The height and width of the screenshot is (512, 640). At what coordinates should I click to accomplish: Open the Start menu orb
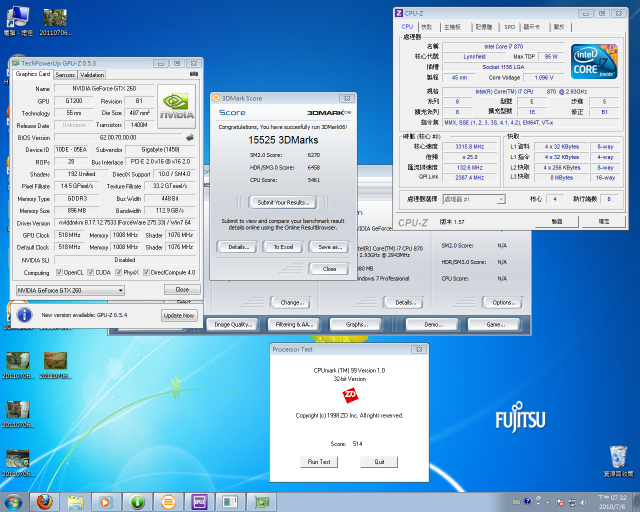13,503
